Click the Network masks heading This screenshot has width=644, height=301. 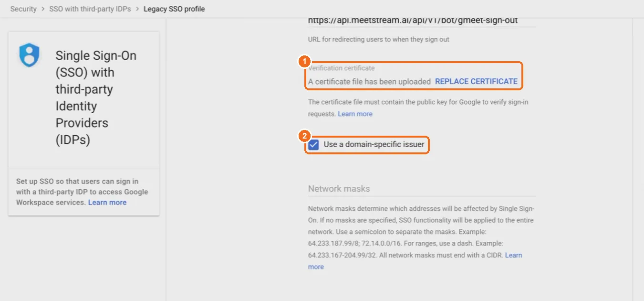339,189
